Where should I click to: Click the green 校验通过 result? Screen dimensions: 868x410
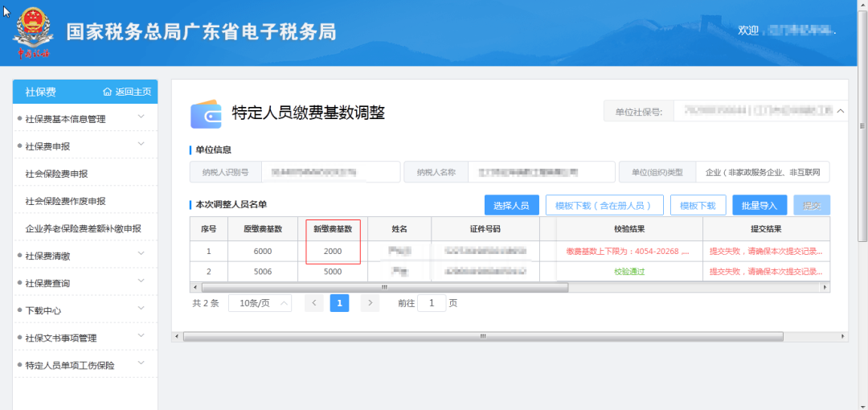tap(629, 272)
